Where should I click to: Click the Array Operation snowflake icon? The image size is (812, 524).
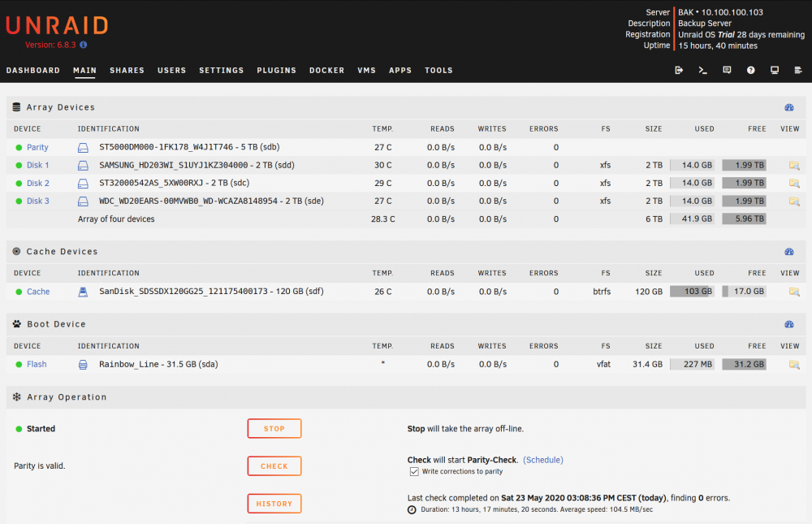point(16,397)
